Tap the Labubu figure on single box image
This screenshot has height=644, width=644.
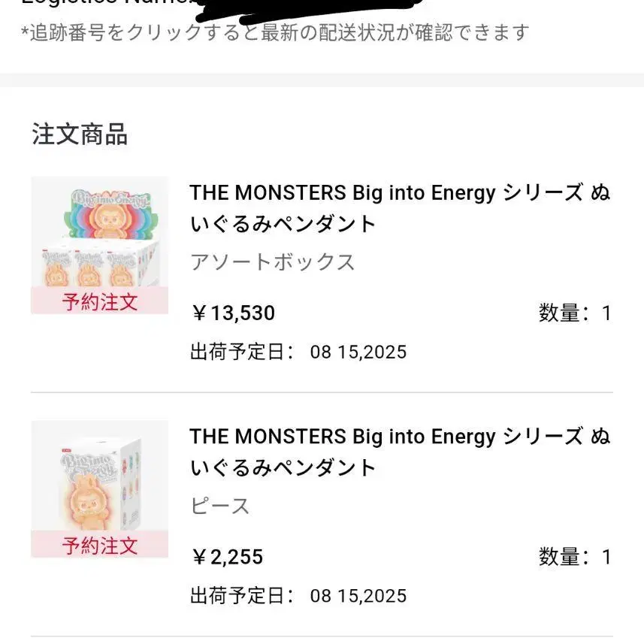[89, 505]
